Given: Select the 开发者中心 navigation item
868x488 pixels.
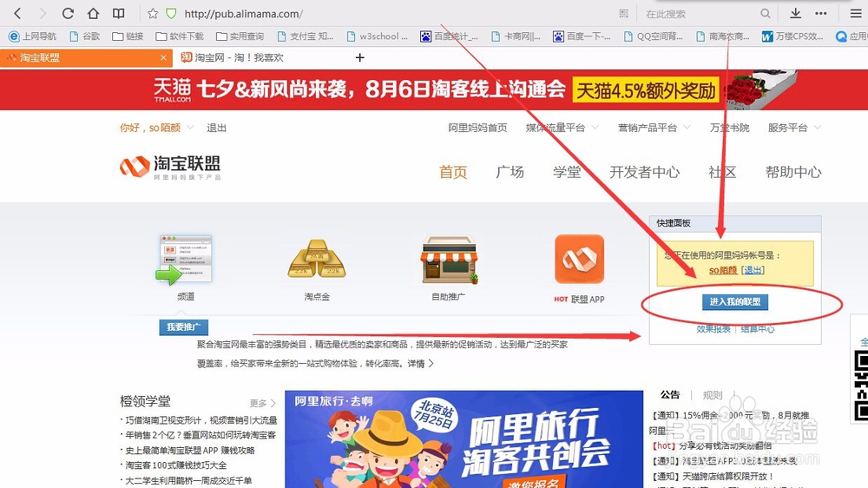Looking at the screenshot, I should (644, 172).
